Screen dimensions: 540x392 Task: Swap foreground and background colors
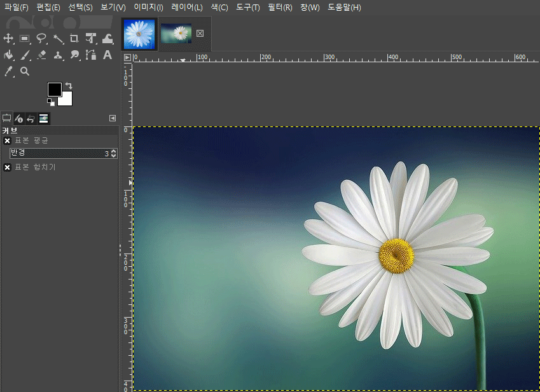point(69,86)
